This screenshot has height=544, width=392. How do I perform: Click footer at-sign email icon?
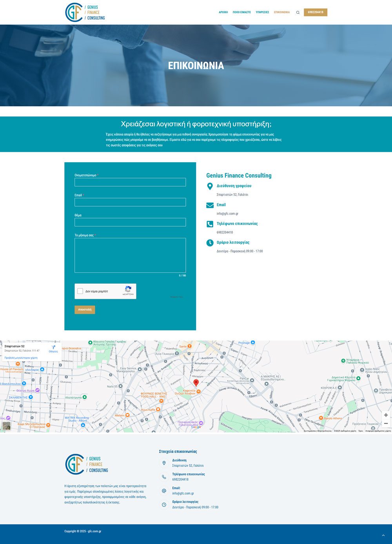point(164,491)
